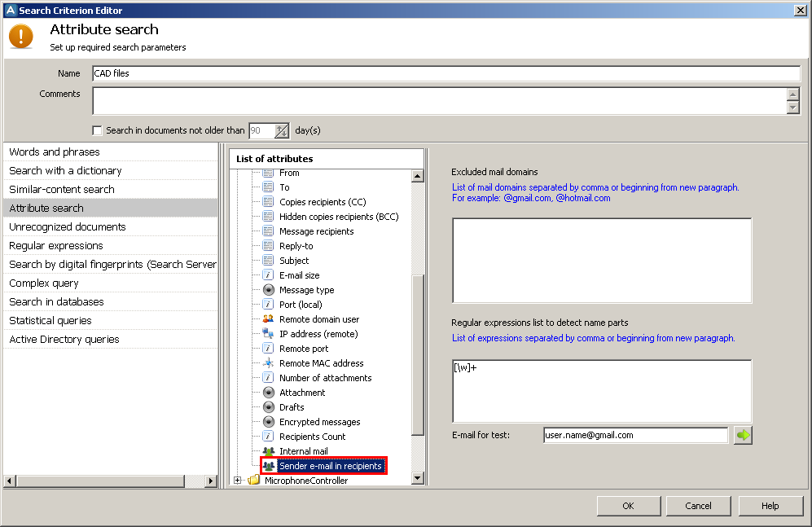Click the Encrypted messages icon
The image size is (812, 527).
coord(268,422)
